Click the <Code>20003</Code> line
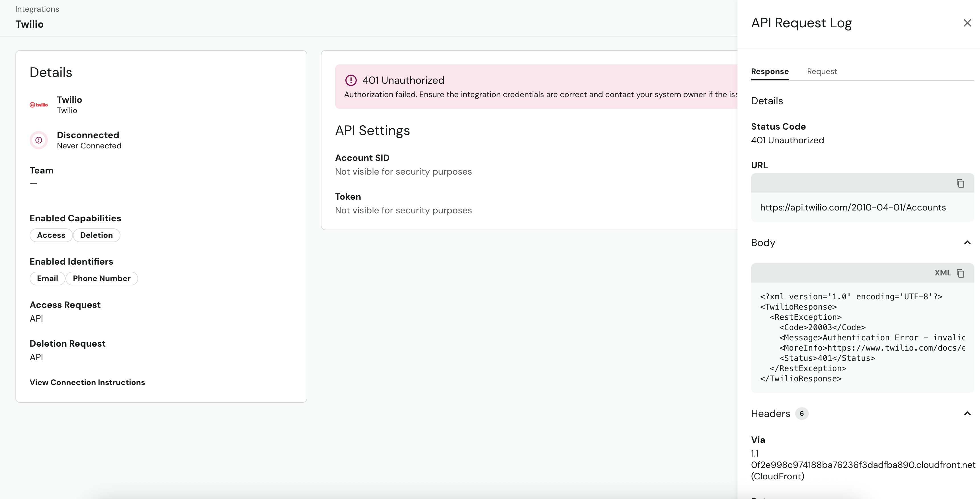 point(822,327)
